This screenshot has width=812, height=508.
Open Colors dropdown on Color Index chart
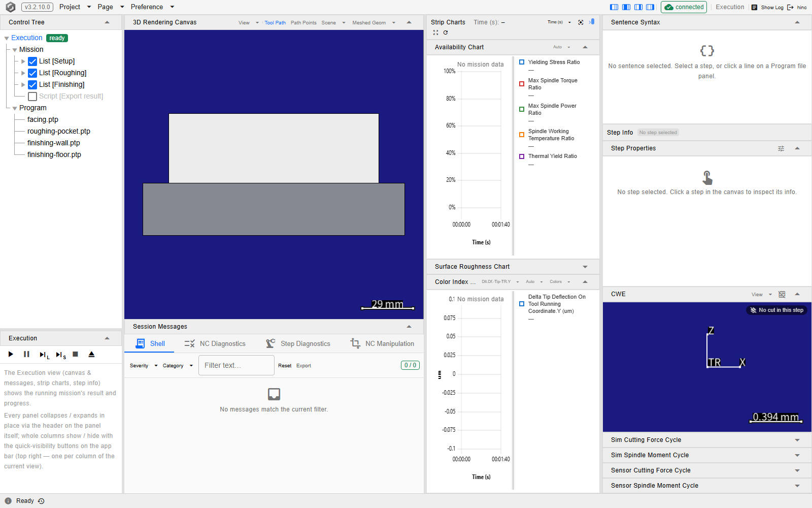[560, 282]
